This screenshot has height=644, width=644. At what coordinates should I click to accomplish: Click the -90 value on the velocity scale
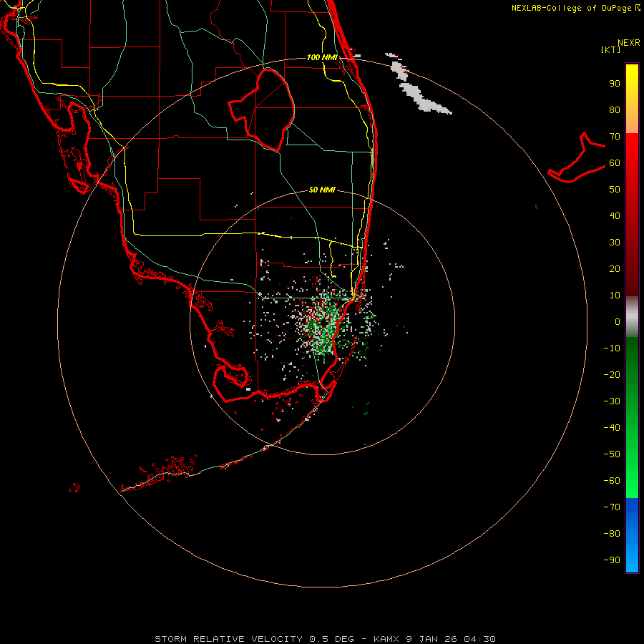point(612,560)
